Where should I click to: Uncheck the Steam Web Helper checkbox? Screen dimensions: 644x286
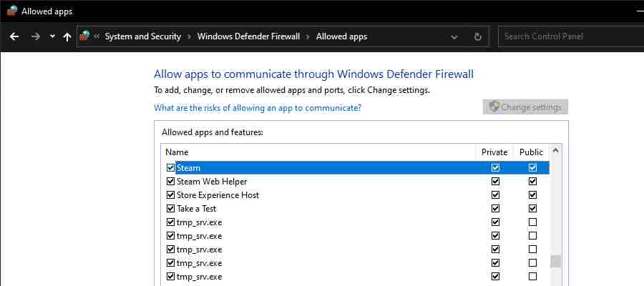[x=170, y=181]
